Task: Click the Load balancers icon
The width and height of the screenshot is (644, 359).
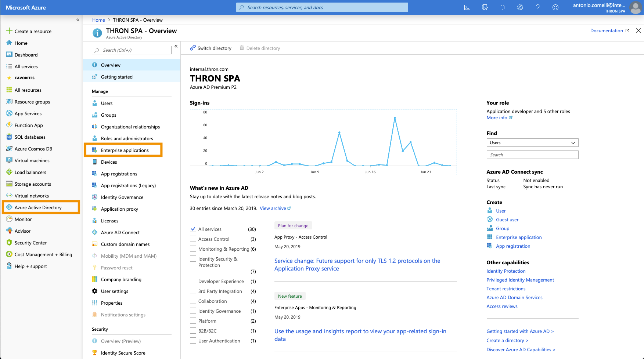Action: [9, 172]
